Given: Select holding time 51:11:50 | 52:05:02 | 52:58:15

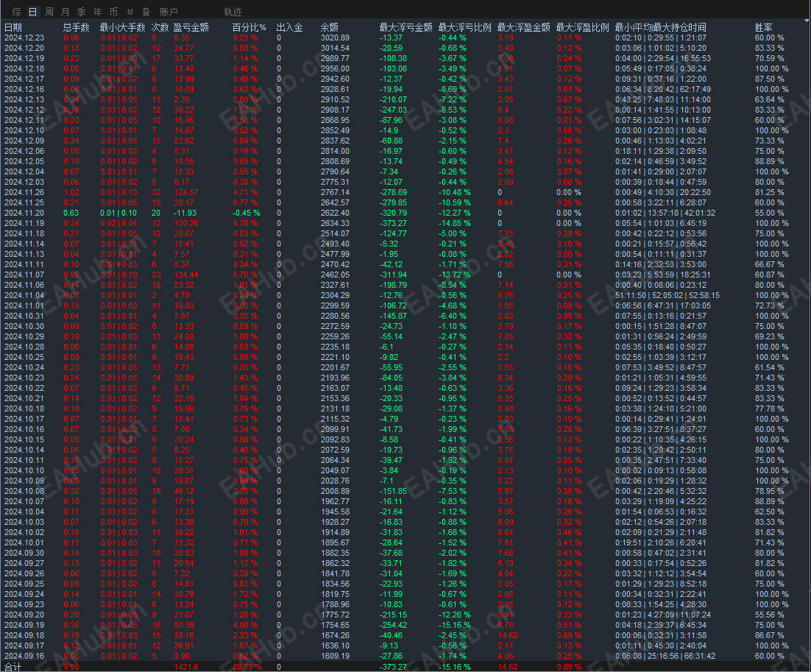Looking at the screenshot, I should (x=667, y=295).
